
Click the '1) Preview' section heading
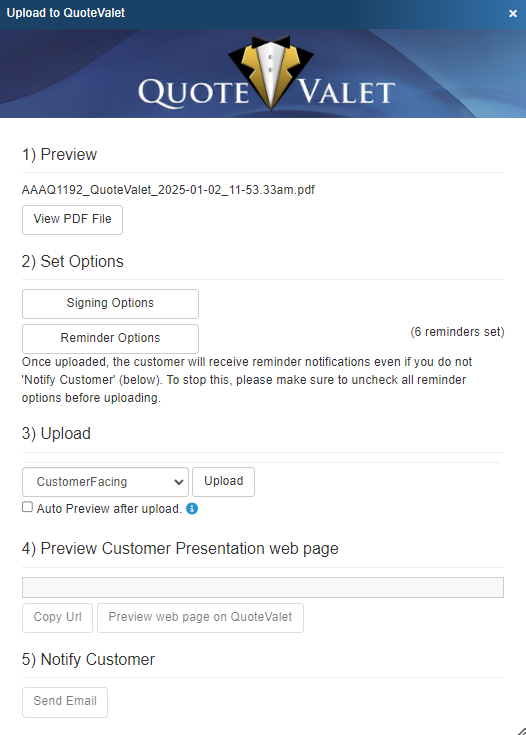(x=60, y=155)
